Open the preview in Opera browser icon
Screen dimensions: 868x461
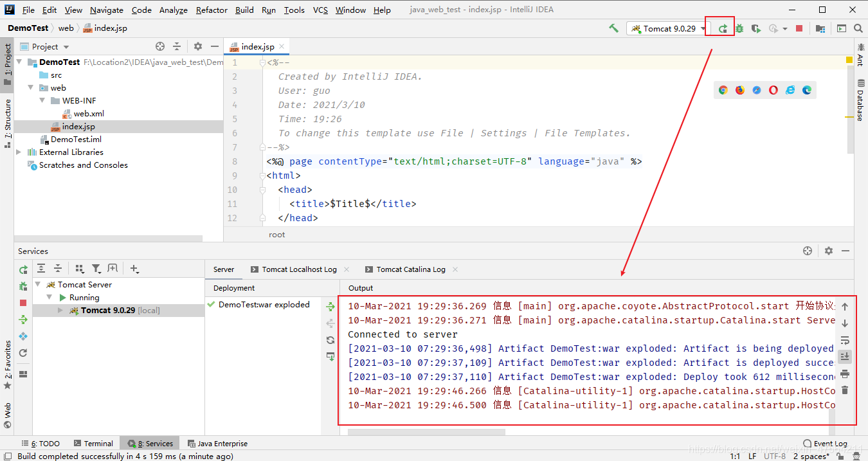[773, 90]
